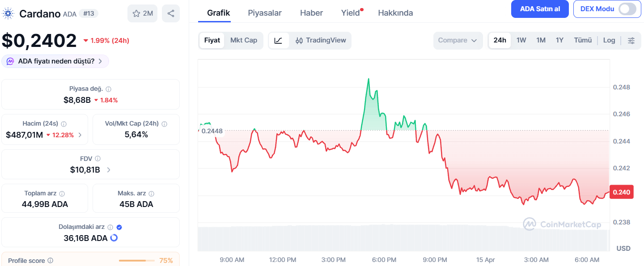Open chart settings sliders icon
The image size is (644, 266).
(x=631, y=40)
